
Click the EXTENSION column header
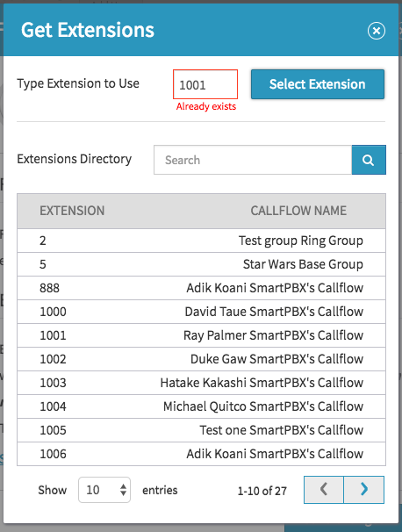pyautogui.click(x=72, y=211)
